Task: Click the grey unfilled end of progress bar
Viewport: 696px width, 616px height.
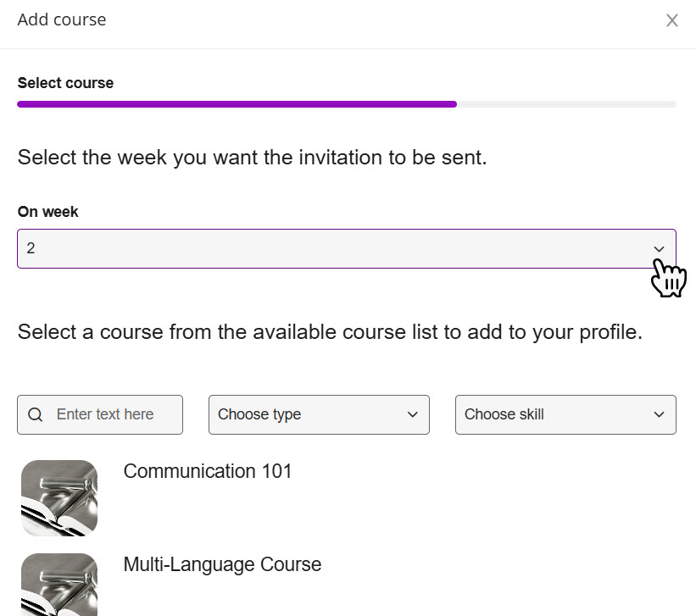Action: (x=566, y=104)
